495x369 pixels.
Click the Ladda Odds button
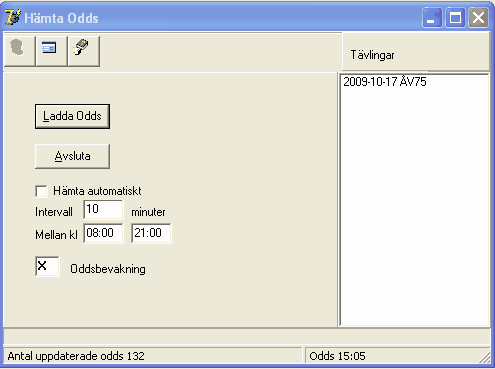[x=72, y=116]
